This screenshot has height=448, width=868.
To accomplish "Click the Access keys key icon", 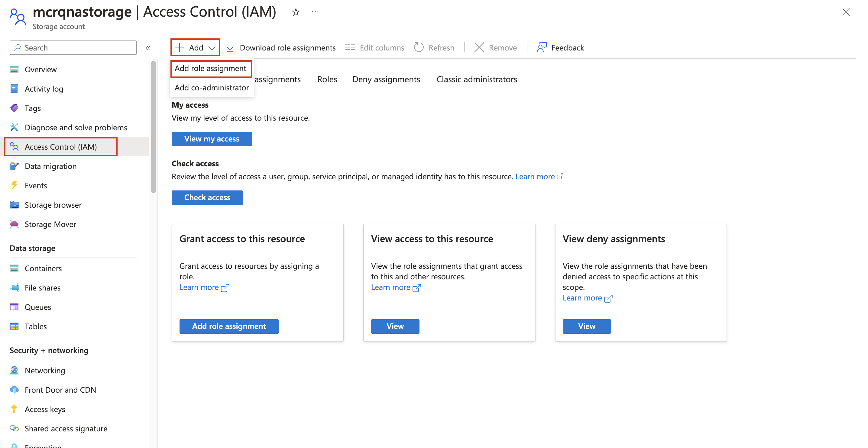I will tap(14, 409).
